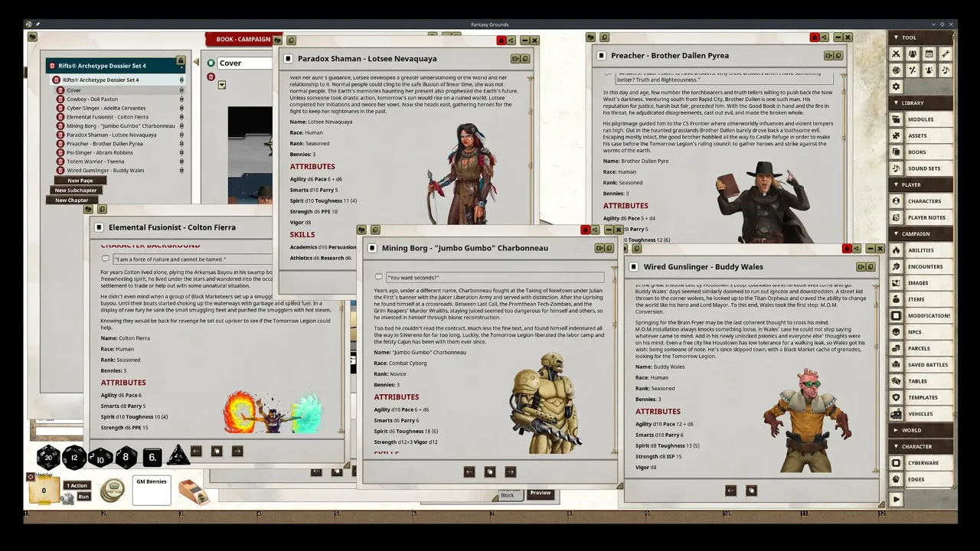Viewport: 980px width, 551px height.
Task: Roll the d10 die
Action: click(100, 458)
